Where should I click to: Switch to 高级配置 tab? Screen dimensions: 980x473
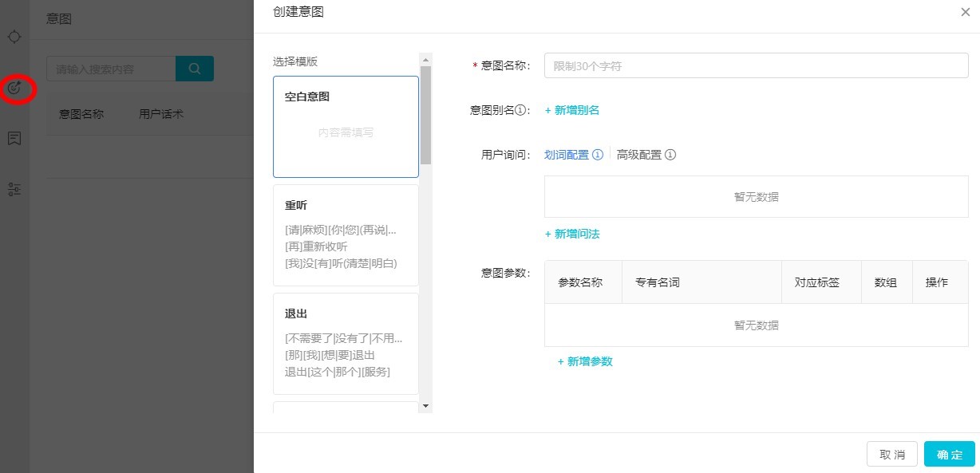[x=639, y=155]
